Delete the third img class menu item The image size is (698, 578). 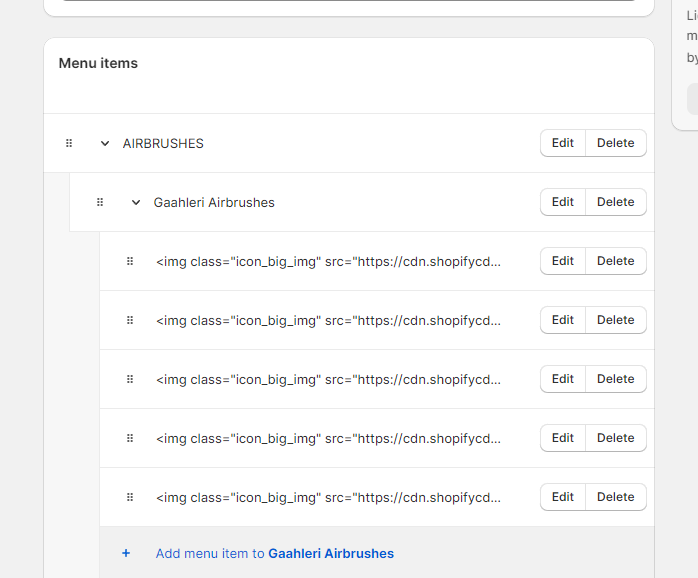[616, 379]
